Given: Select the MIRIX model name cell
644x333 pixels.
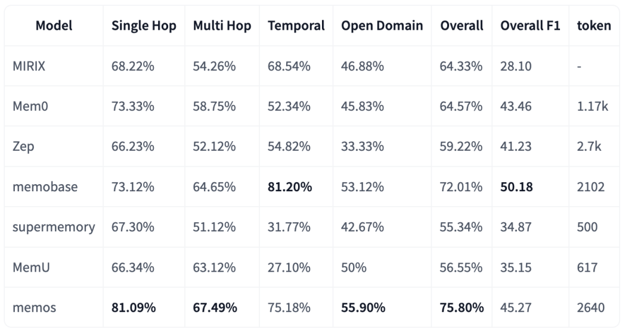Looking at the screenshot, I should point(29,66).
